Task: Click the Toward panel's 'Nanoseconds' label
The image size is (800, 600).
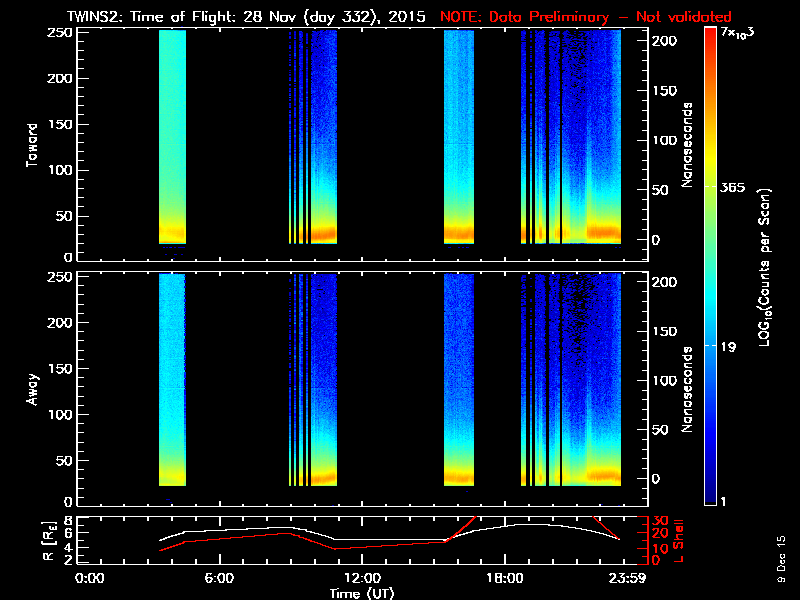Action: (688, 145)
